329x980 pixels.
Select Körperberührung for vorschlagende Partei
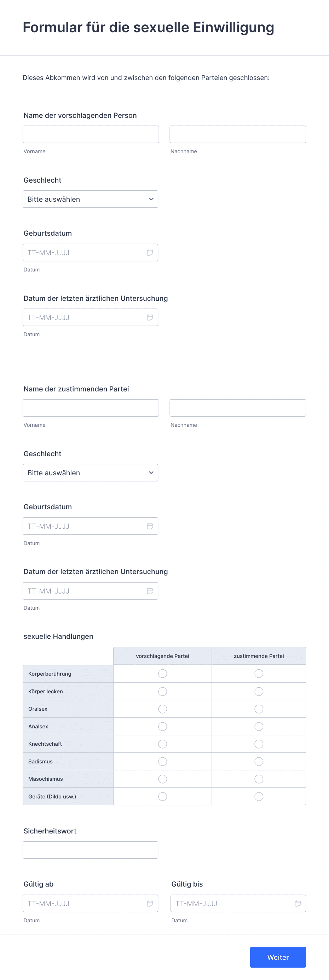[162, 674]
